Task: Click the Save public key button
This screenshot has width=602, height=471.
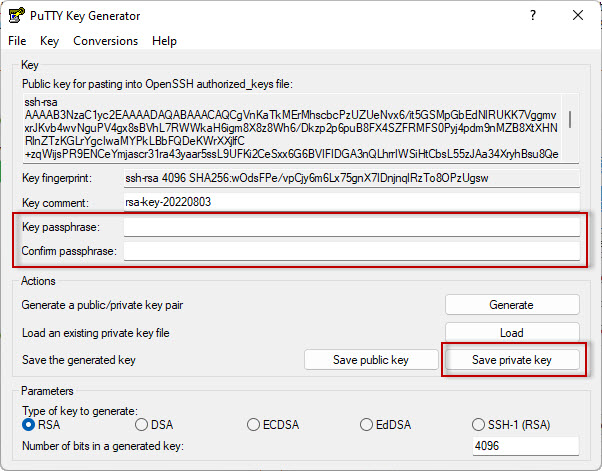Action: (x=371, y=359)
